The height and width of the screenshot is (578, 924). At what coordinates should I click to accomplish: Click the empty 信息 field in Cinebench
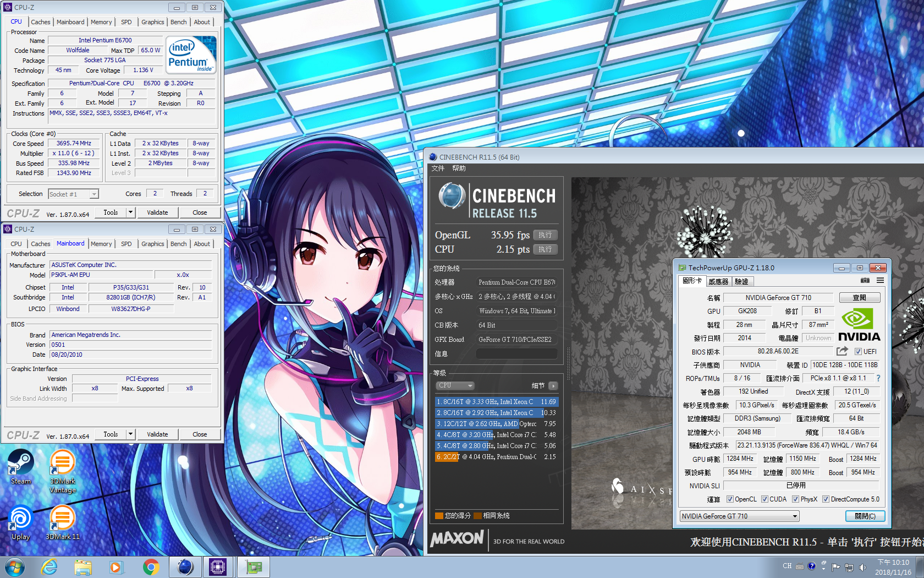517,354
